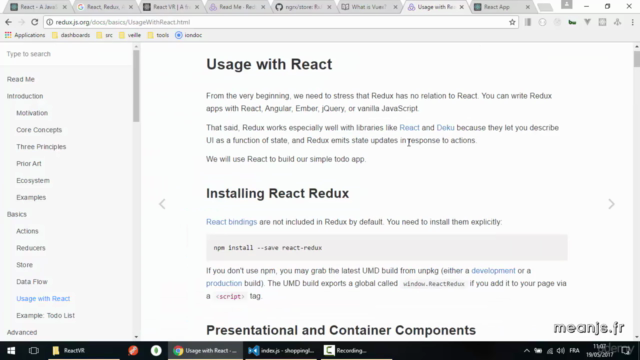Open Store in the sidebar
This screenshot has height=360, width=640.
click(x=24, y=265)
